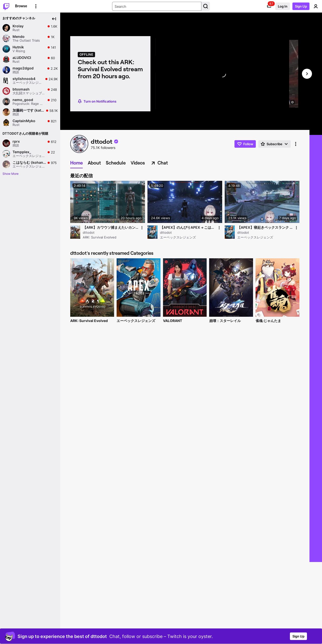322x644 pixels.
Task: Click the ARK game boxart beside video title
Action: click(x=75, y=232)
